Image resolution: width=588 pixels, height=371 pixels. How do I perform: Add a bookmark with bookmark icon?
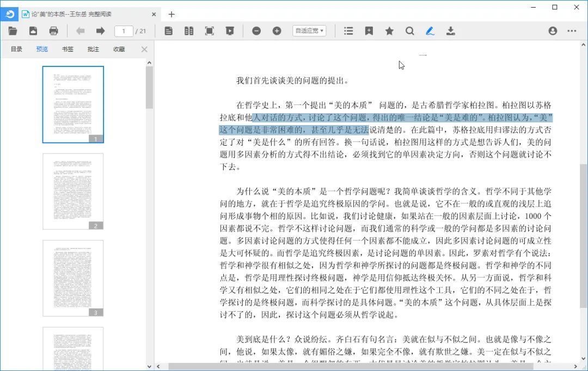[369, 31]
